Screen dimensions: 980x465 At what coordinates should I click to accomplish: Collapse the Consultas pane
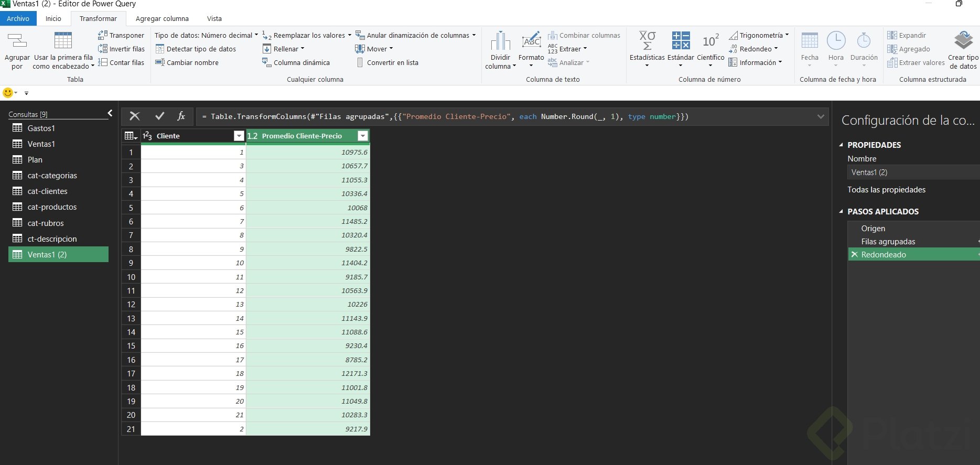point(110,113)
